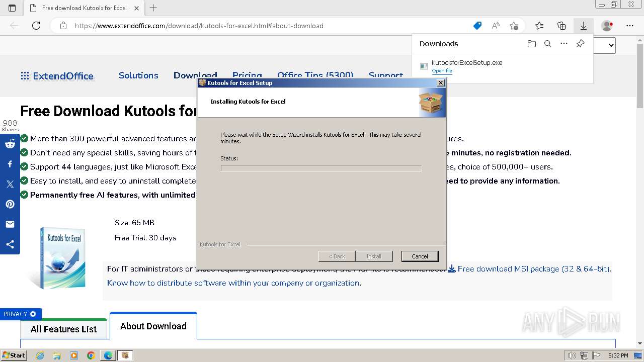Add this page to favorites star icon

[x=514, y=26]
